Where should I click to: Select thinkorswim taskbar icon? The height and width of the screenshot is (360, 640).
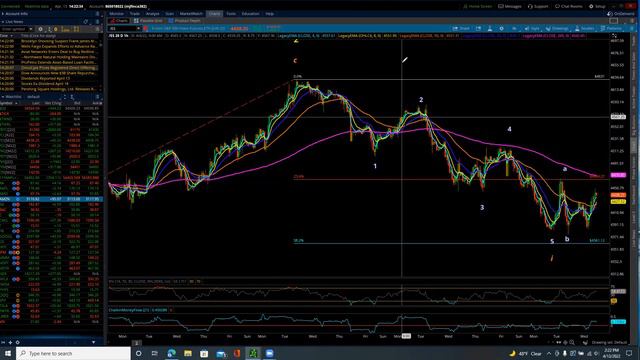[253, 353]
